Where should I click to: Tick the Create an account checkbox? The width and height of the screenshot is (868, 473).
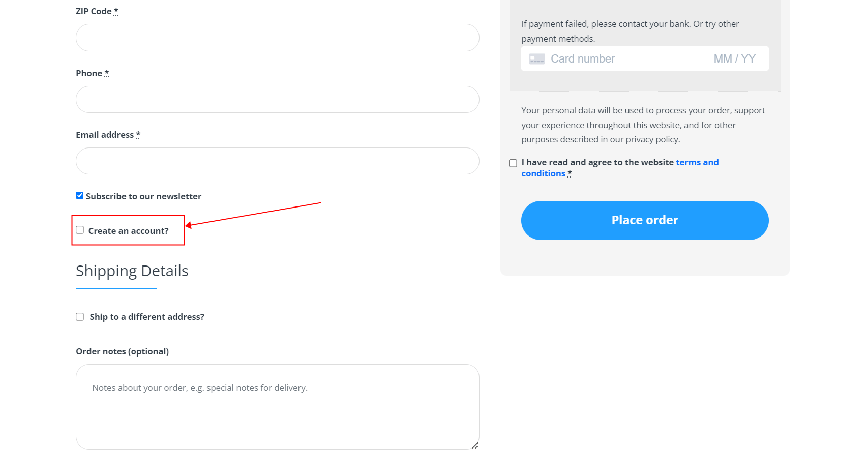[x=80, y=230]
